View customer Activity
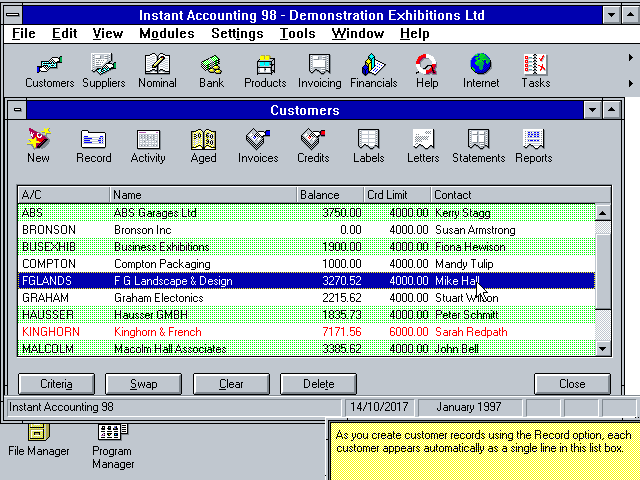Screen dimensions: 640x480 (x=148, y=146)
